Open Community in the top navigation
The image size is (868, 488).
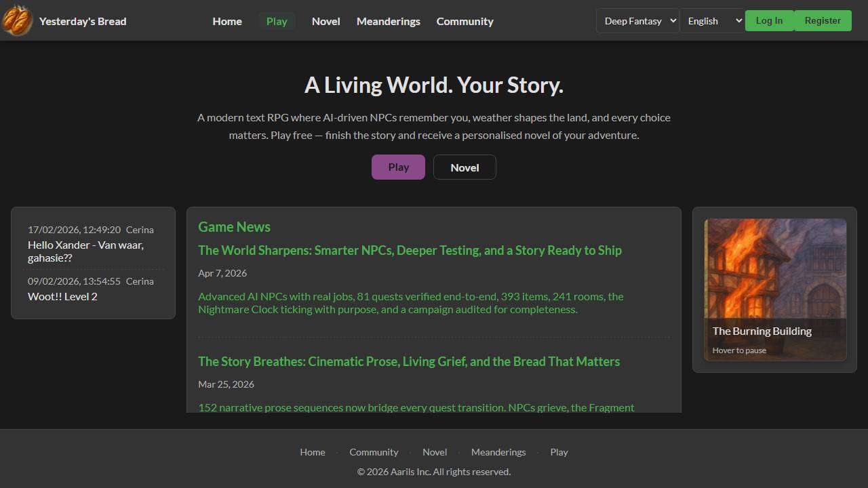coord(465,21)
